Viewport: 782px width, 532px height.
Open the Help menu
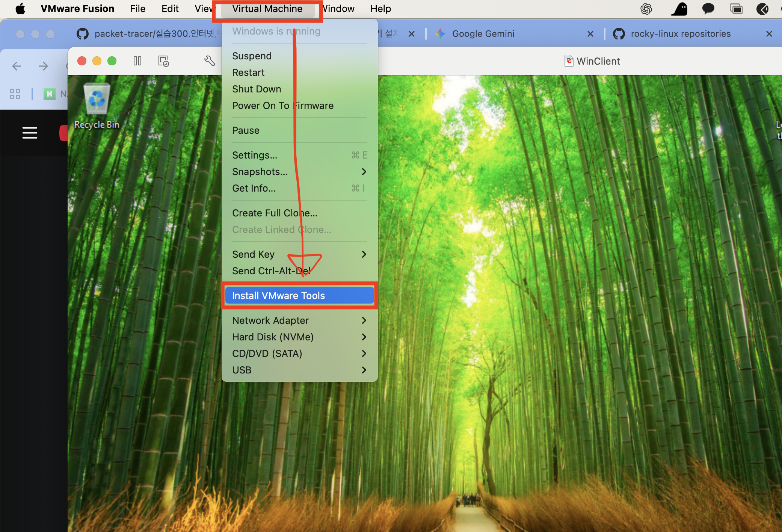(x=380, y=9)
